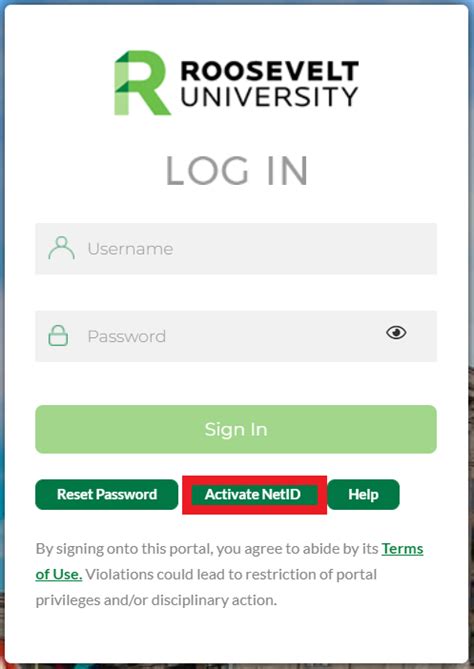Click the user silhouette icon beside Username
This screenshot has height=669, width=474.
[x=61, y=248]
